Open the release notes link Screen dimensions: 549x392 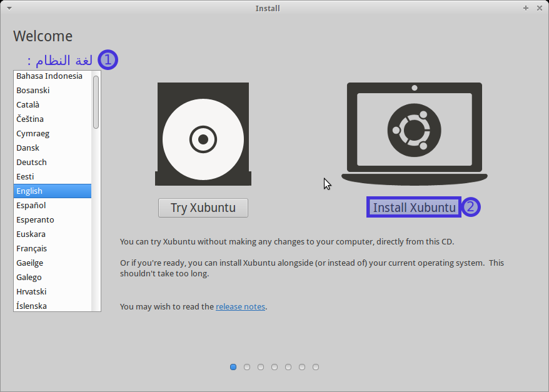240,306
